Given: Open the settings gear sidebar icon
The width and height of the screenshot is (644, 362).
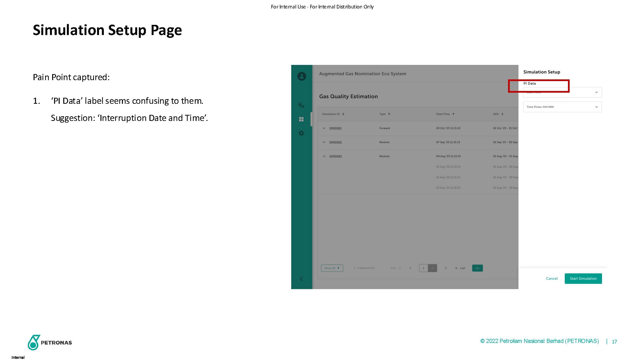Looking at the screenshot, I should [301, 133].
